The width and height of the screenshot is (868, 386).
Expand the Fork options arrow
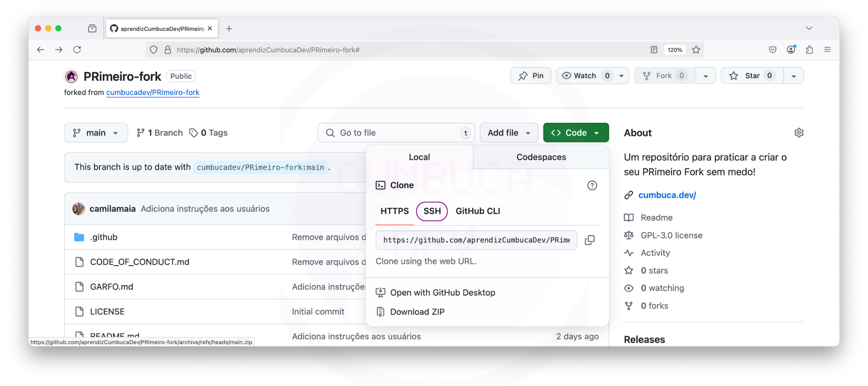click(706, 76)
